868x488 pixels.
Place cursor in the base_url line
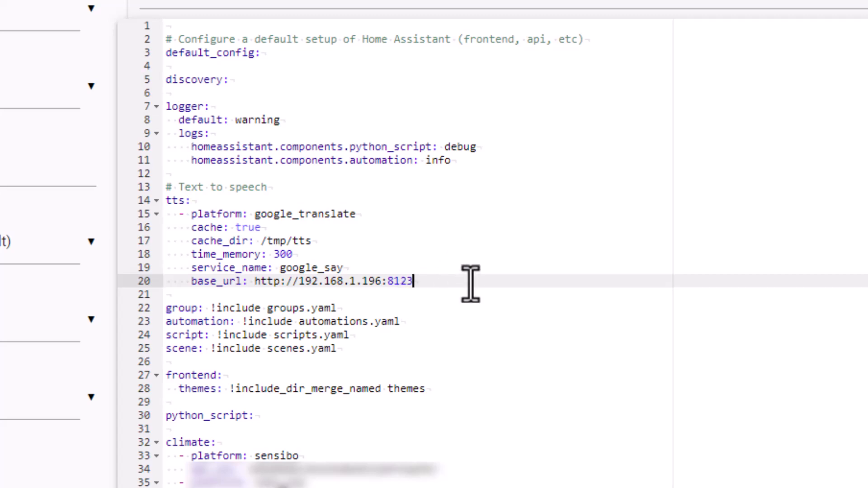click(333, 281)
